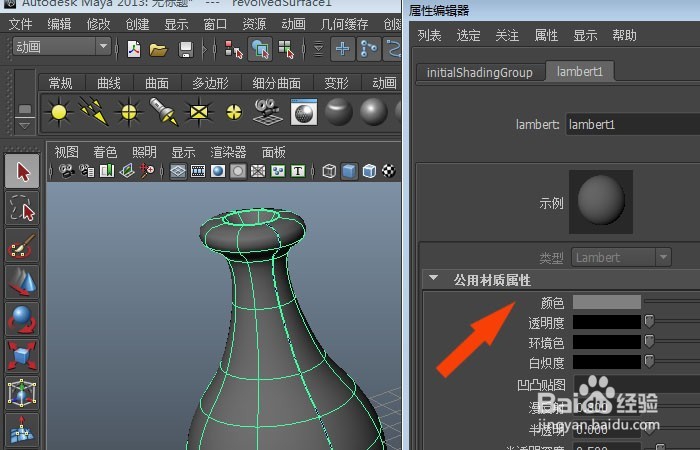Toggle the resolution gate display

click(x=218, y=171)
